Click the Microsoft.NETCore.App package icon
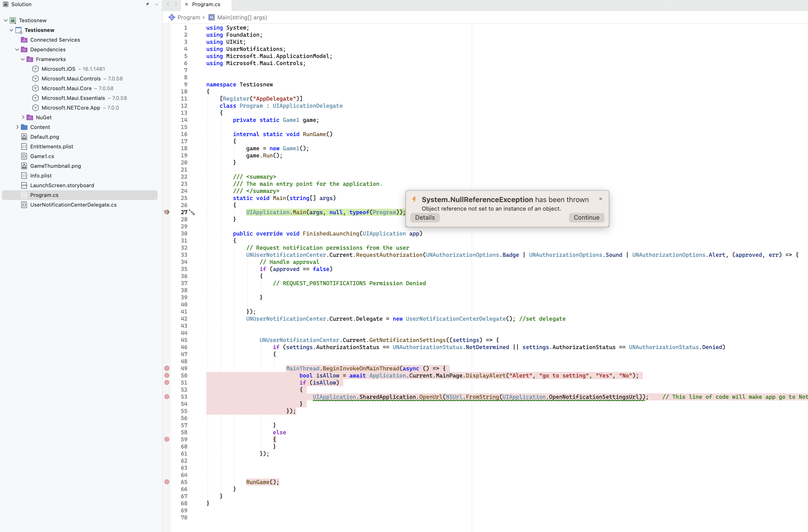The height and width of the screenshot is (532, 808). click(x=35, y=108)
